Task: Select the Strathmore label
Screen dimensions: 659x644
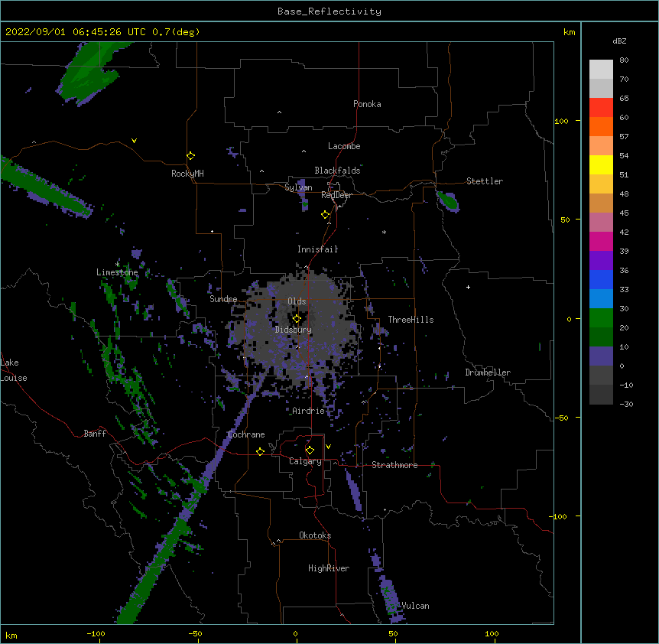Action: [394, 465]
